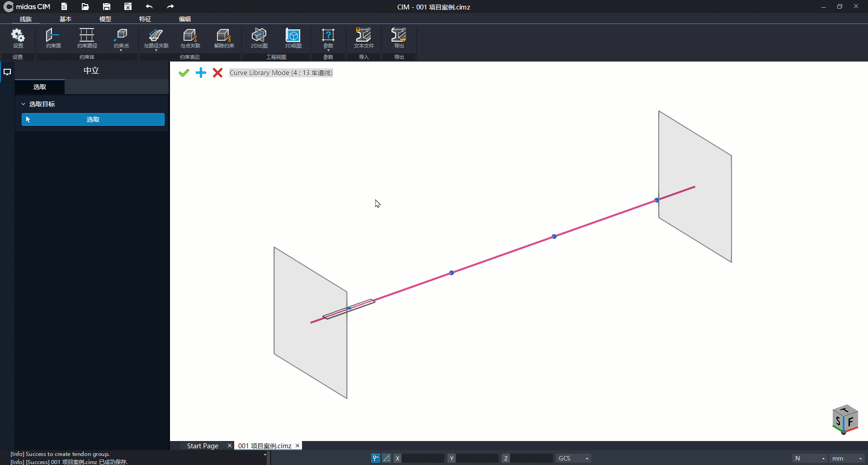868x465 pixels.
Task: Open the 3D视图 view tool
Action: point(293,38)
